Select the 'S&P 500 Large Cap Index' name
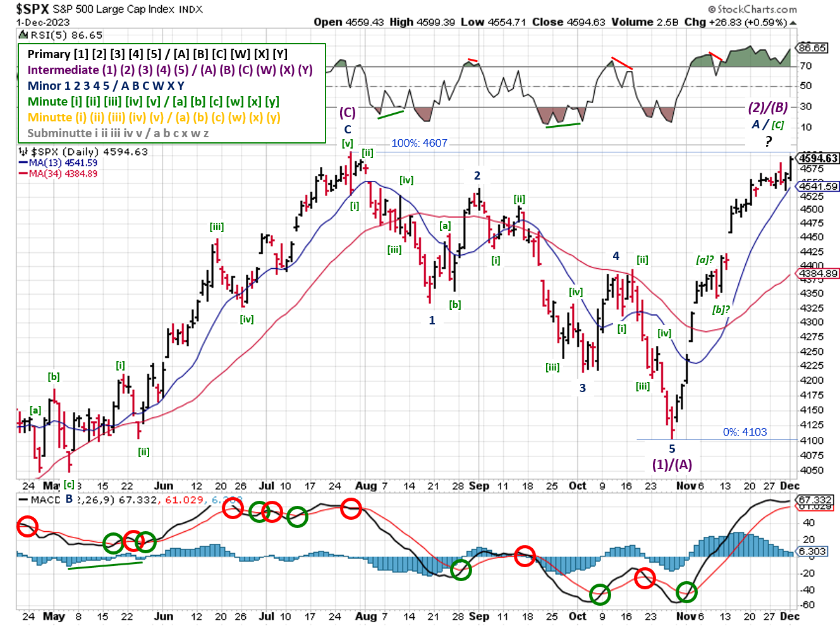The image size is (840, 626). (x=114, y=9)
